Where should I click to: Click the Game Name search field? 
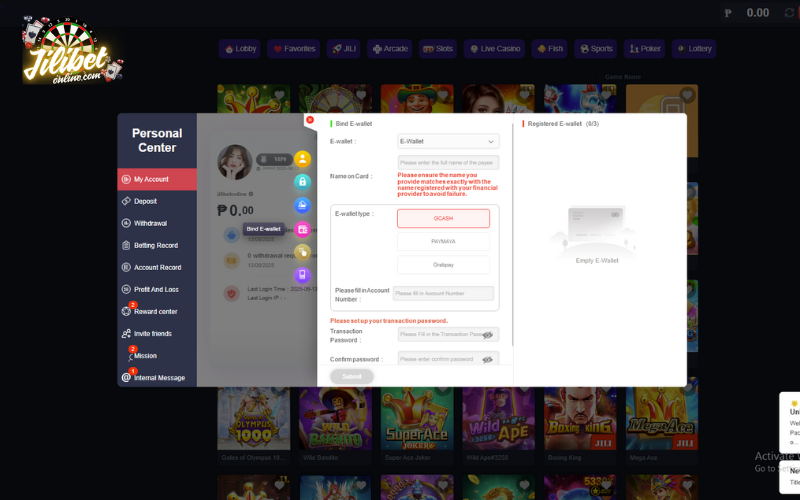coord(648,77)
